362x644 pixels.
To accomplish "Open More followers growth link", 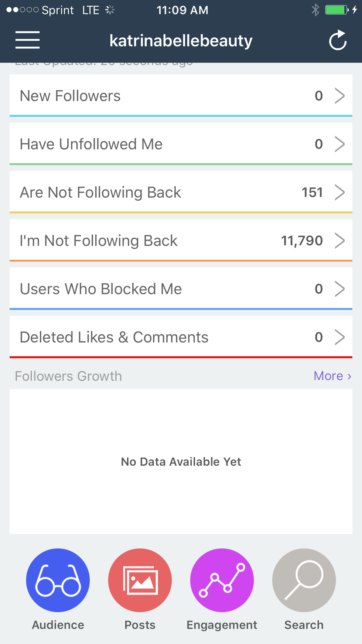I will pos(332,376).
